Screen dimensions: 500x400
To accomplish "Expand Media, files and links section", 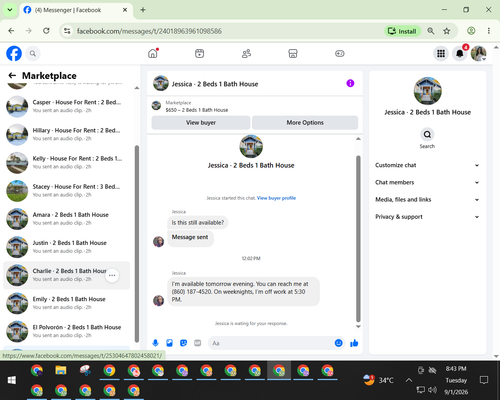I will pos(427,200).
